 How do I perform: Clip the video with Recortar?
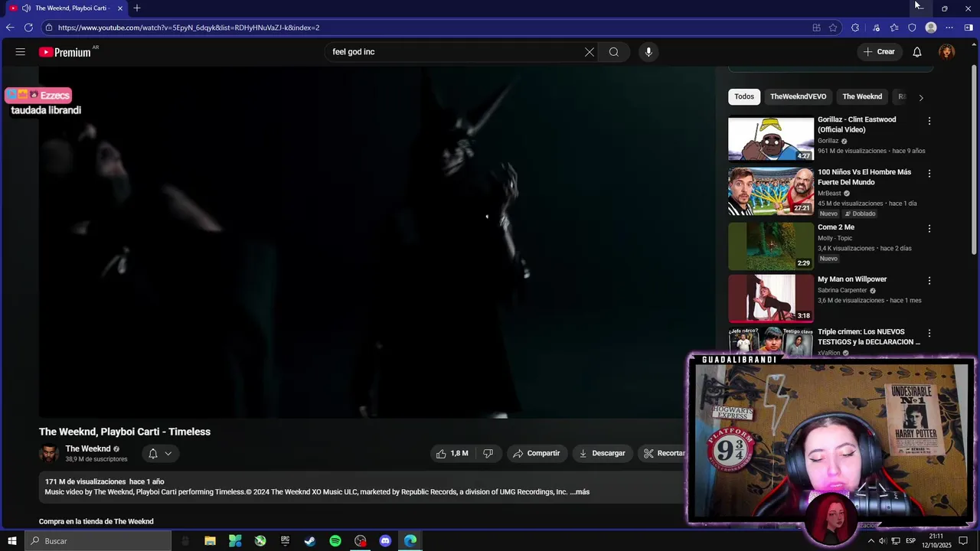coord(665,454)
